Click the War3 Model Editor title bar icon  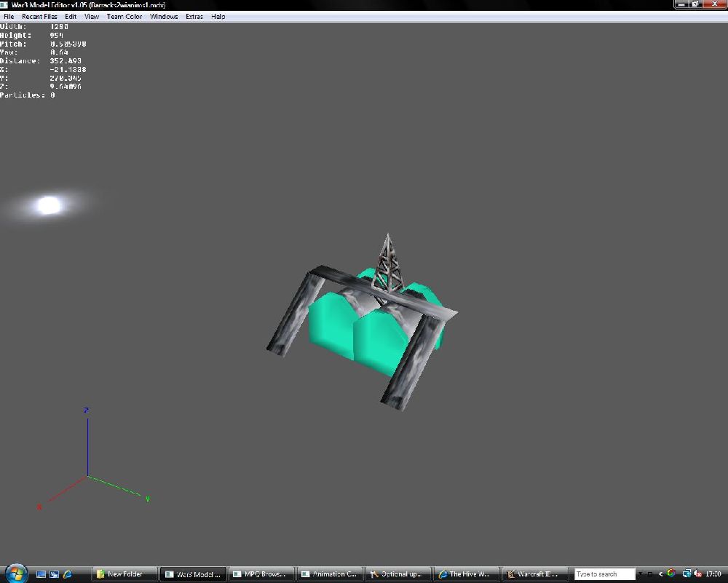[4, 4]
